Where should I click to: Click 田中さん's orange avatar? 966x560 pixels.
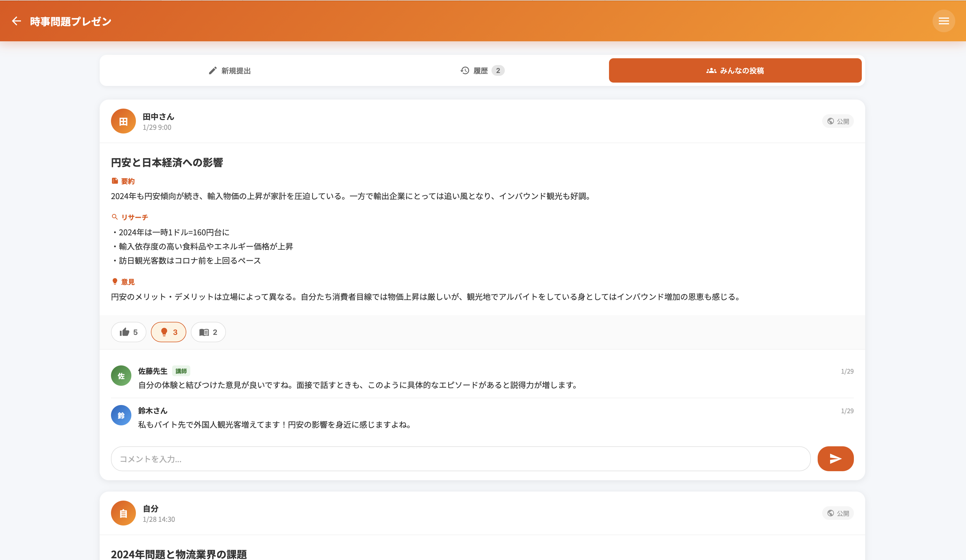point(123,121)
